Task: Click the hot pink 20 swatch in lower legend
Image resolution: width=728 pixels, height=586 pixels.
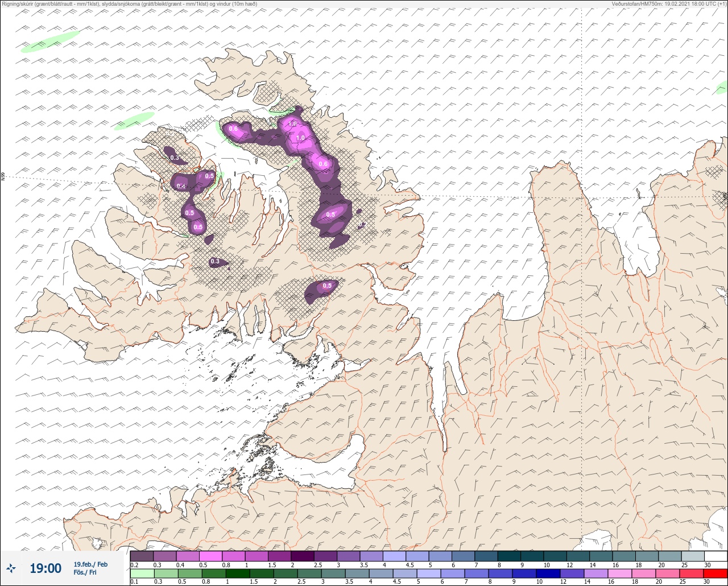Action: point(668,573)
